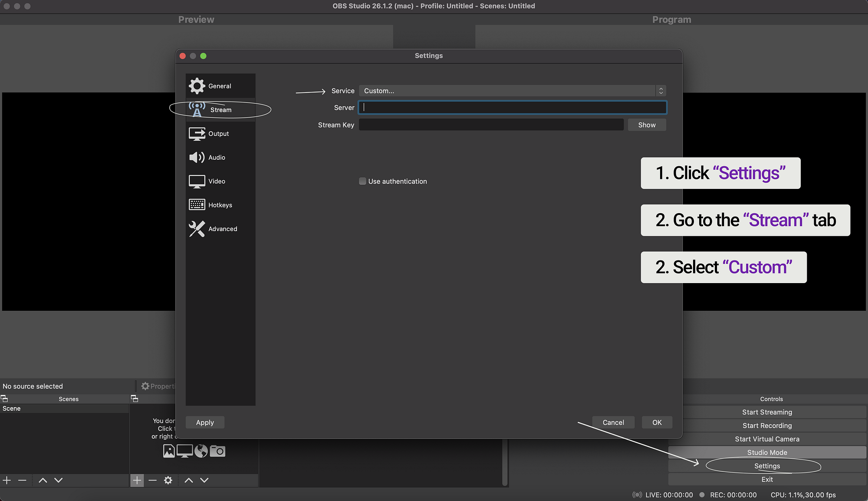The width and height of the screenshot is (868, 501).
Task: Add a source with highlighted plus icon
Action: tap(137, 480)
